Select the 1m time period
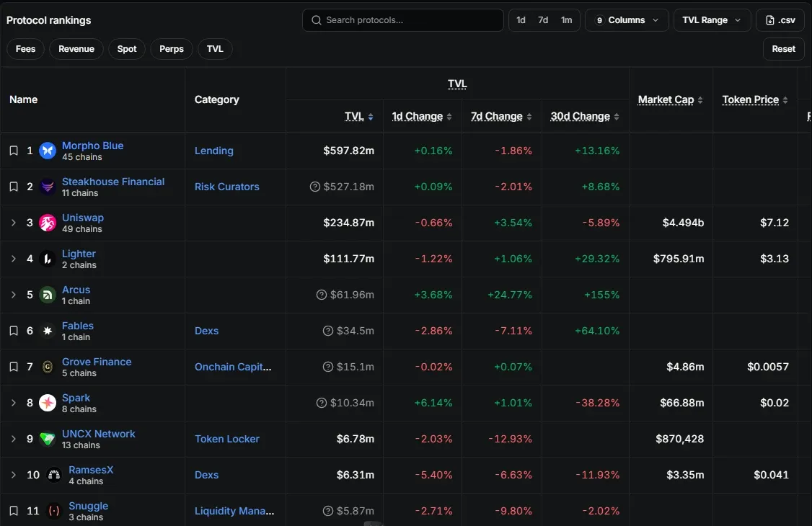This screenshot has width=812, height=526. point(567,20)
